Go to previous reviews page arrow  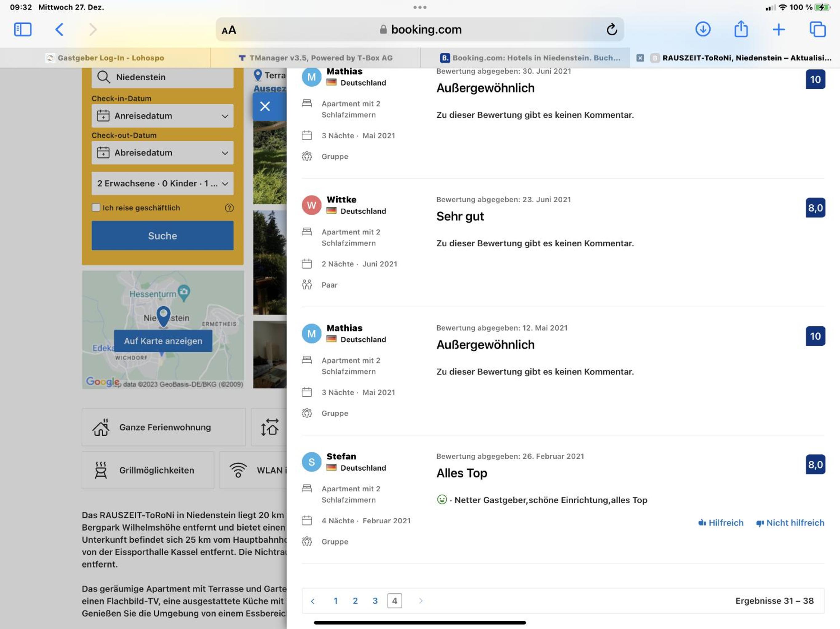pos(312,601)
